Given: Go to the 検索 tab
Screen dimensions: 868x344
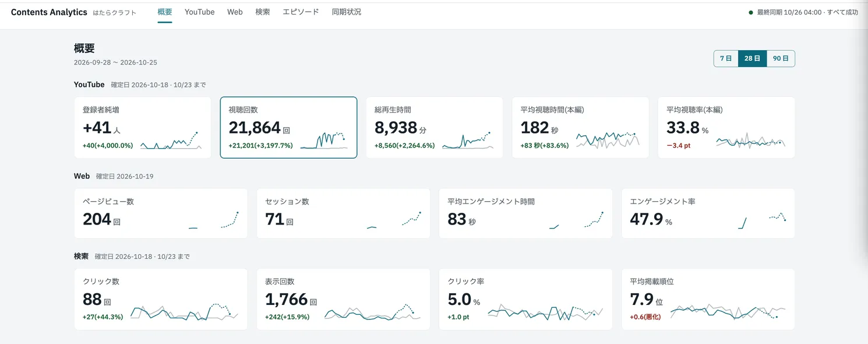Looking at the screenshot, I should (x=263, y=12).
